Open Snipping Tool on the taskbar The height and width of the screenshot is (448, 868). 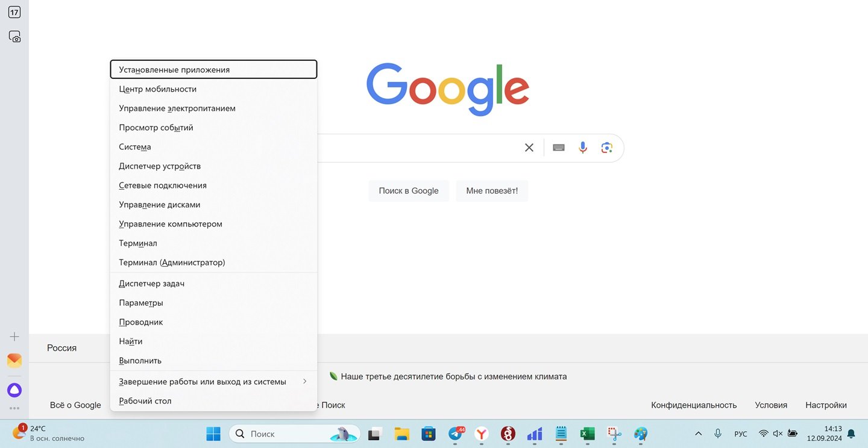coord(614,434)
